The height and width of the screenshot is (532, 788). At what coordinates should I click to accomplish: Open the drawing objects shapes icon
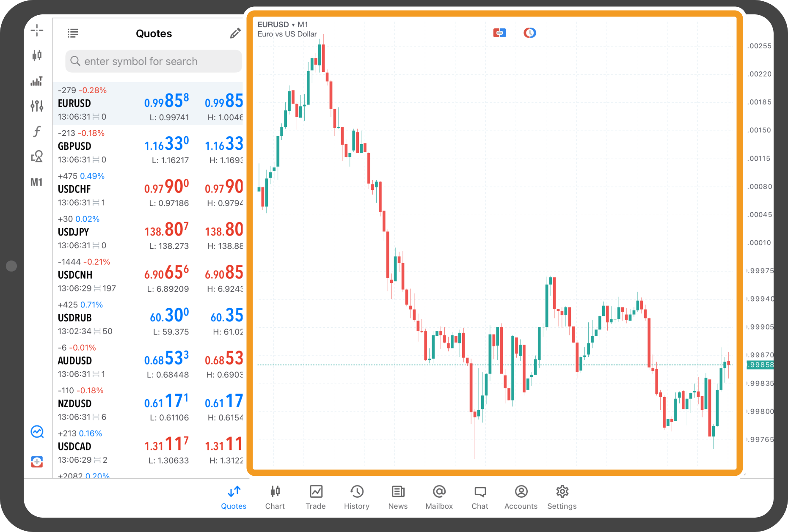tap(37, 156)
